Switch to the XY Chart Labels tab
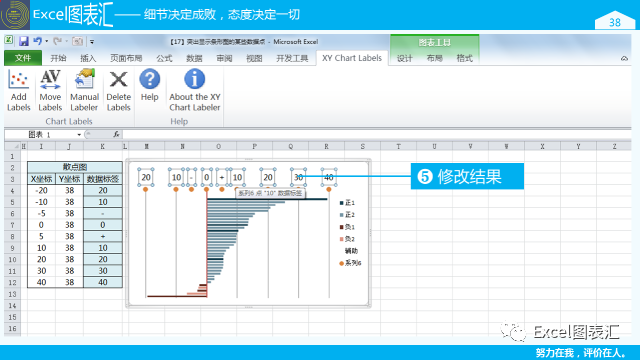 [352, 58]
